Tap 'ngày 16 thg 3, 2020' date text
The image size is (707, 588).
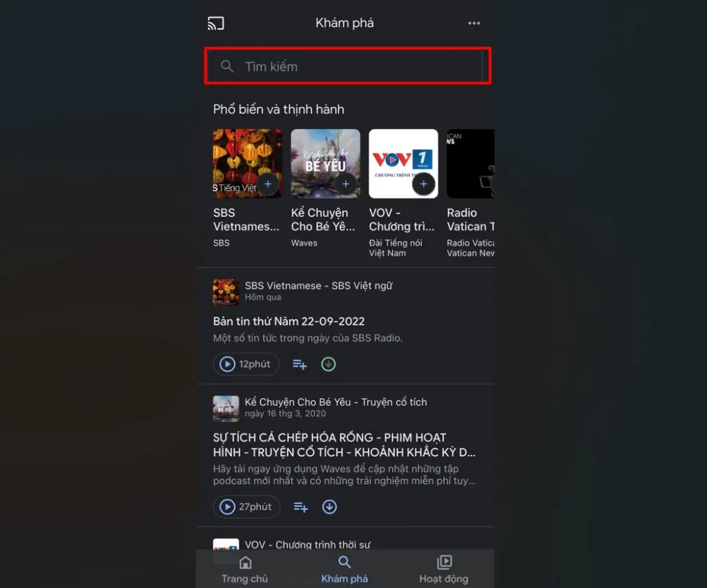285,413
